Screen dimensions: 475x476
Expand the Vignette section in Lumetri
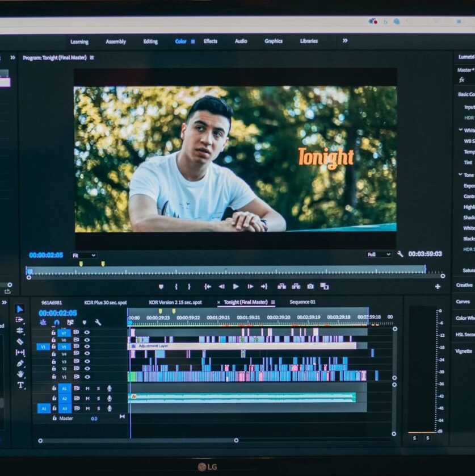(x=464, y=351)
